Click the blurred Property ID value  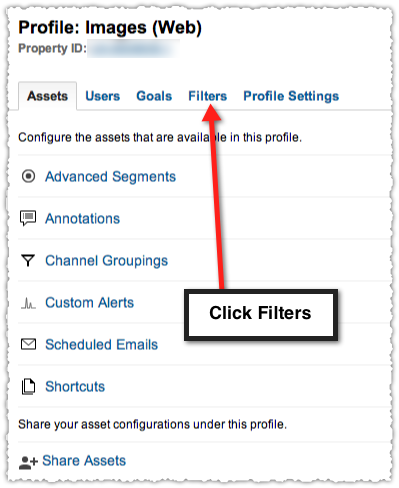133,49
